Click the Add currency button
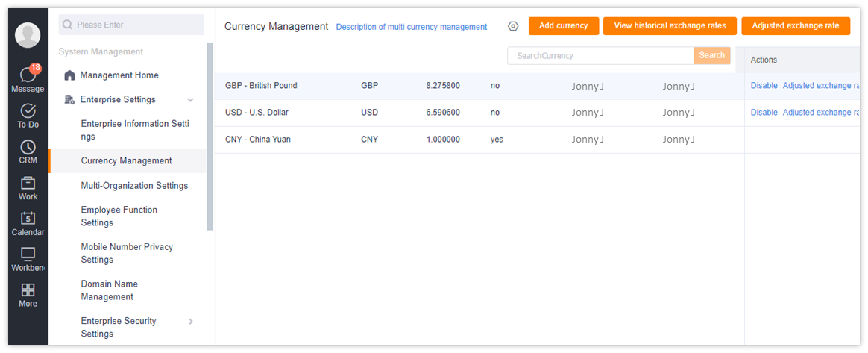The image size is (868, 353). (x=564, y=26)
